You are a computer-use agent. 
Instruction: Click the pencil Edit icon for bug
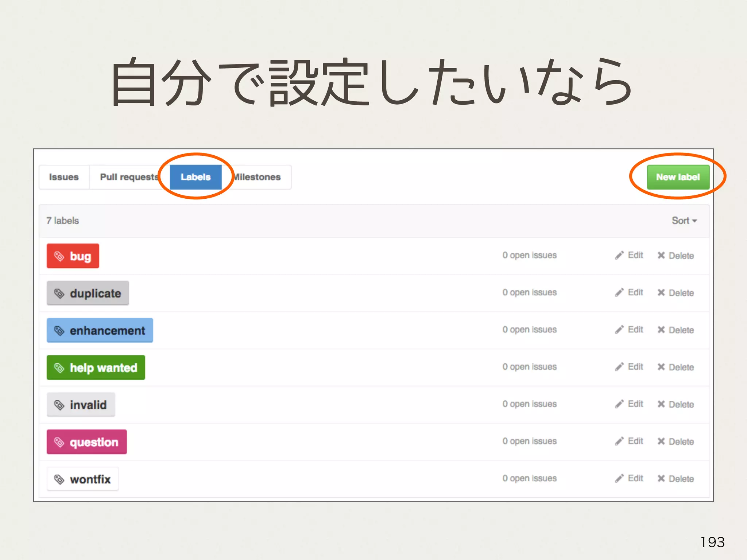coord(619,256)
